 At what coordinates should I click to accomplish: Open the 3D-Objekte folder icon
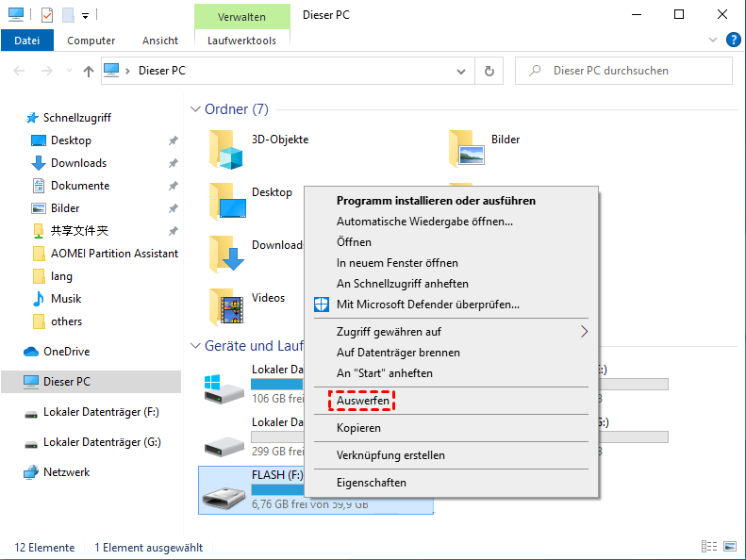tap(226, 147)
